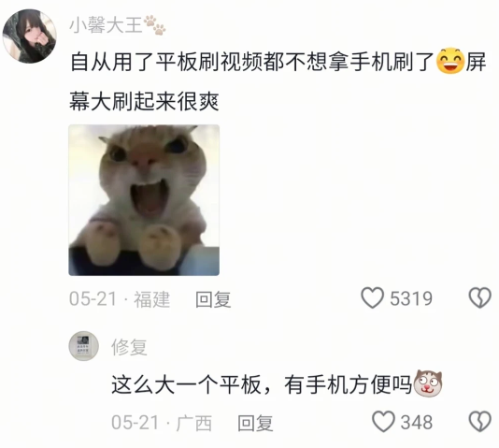Reply to the comment from 福建
This screenshot has width=499, height=448.
coord(213,299)
